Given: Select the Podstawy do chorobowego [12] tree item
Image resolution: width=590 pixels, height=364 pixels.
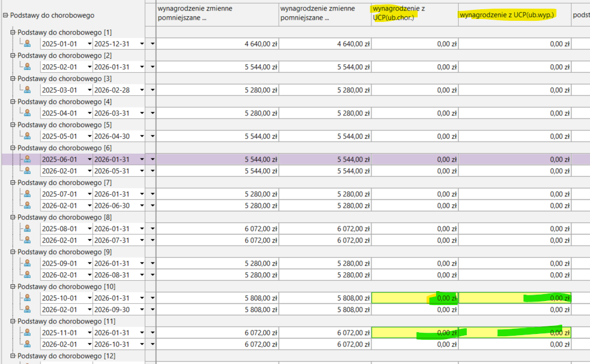Looking at the screenshot, I should 65,356.
